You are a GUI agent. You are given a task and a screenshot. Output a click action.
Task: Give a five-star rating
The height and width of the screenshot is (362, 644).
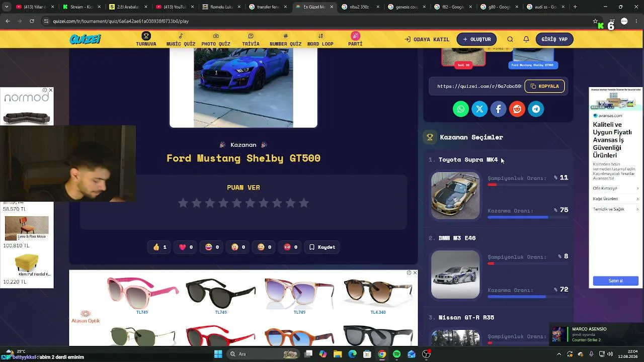click(237, 203)
